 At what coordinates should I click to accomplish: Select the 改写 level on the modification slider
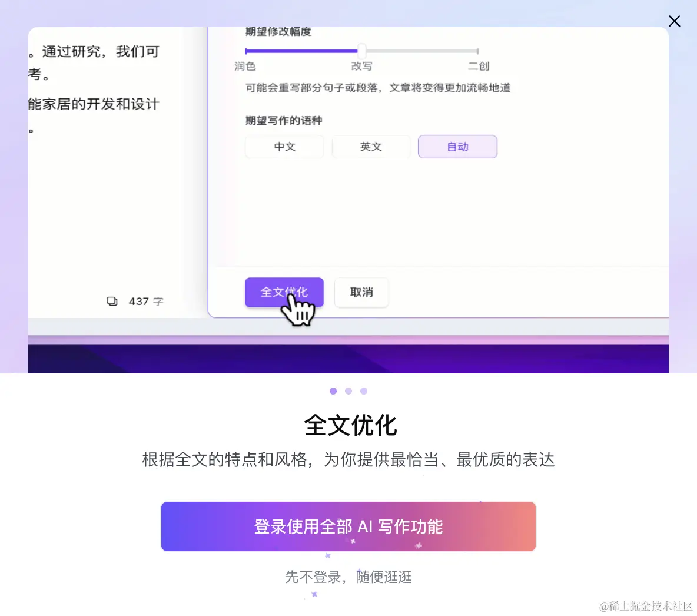[x=361, y=51]
